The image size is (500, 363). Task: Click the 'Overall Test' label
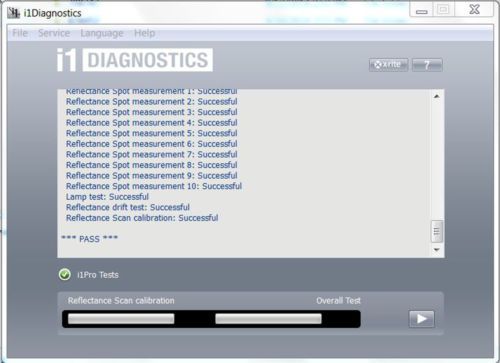tap(338, 301)
